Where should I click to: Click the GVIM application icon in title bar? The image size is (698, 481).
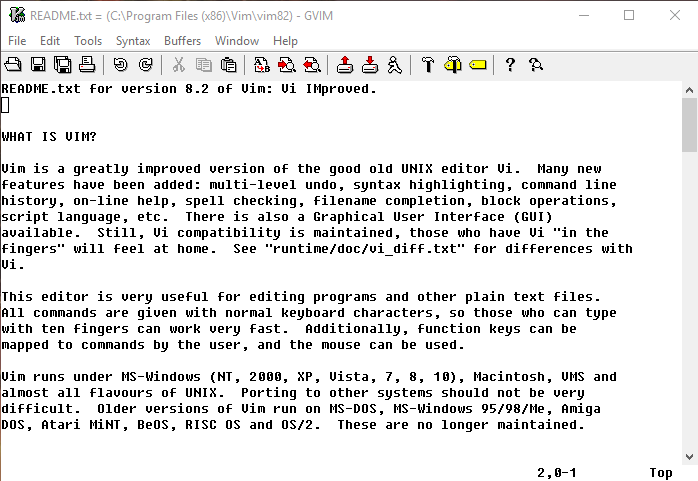click(17, 15)
